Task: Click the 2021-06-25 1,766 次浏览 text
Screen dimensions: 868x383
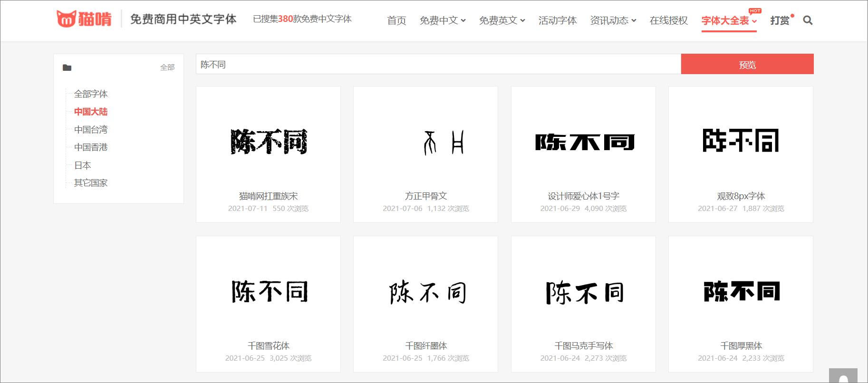Action: [x=426, y=358]
